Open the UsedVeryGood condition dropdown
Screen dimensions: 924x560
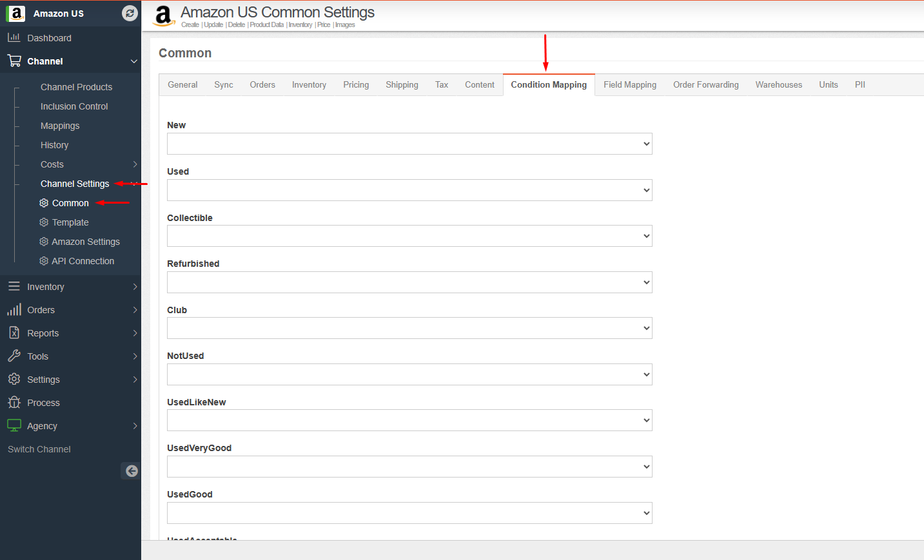(x=409, y=467)
